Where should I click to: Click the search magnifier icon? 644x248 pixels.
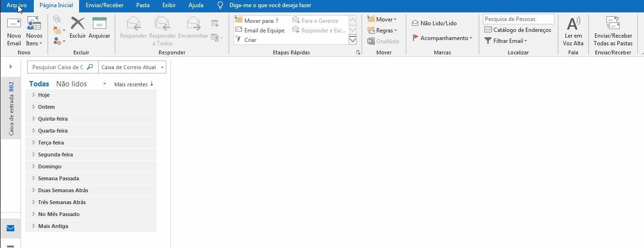(x=90, y=67)
